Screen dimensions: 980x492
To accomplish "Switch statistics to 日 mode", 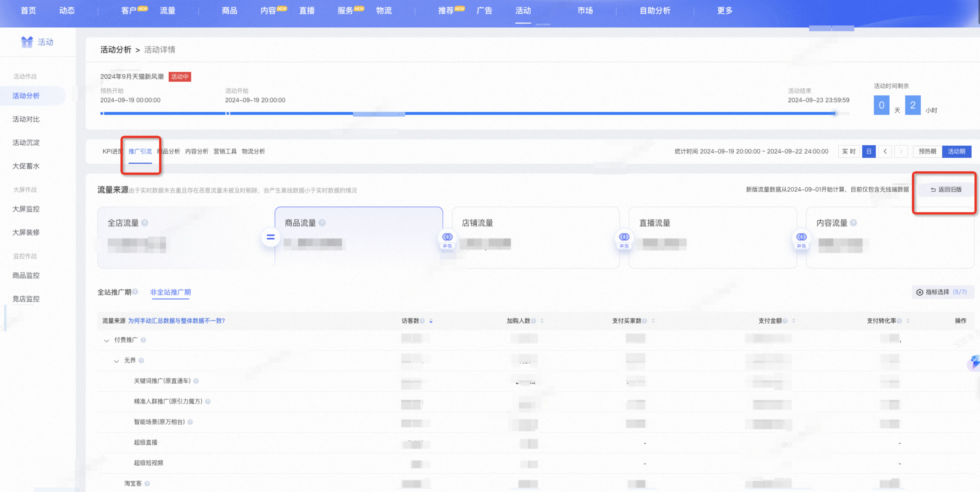I will 869,151.
